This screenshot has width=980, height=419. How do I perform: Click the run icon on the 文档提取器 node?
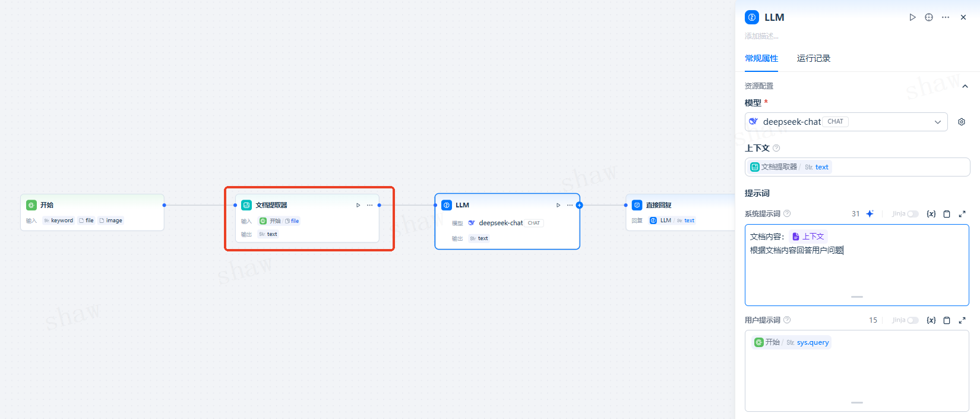[358, 205]
